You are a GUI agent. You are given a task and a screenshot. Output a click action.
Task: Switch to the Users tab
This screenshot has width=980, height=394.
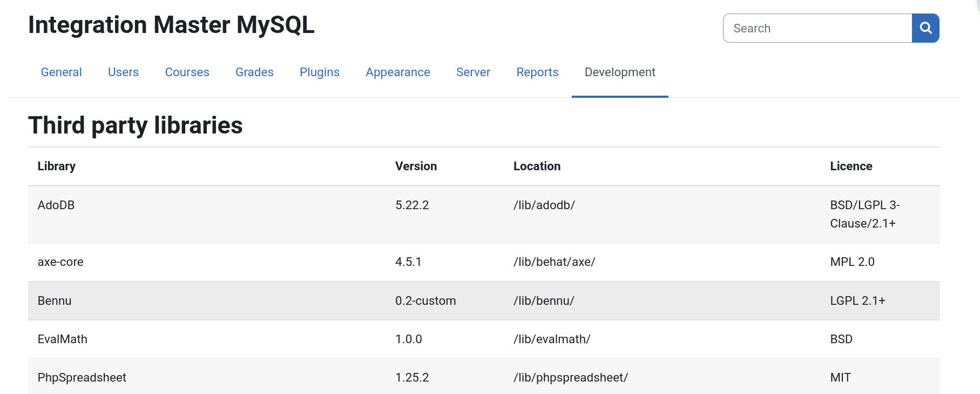(x=123, y=72)
